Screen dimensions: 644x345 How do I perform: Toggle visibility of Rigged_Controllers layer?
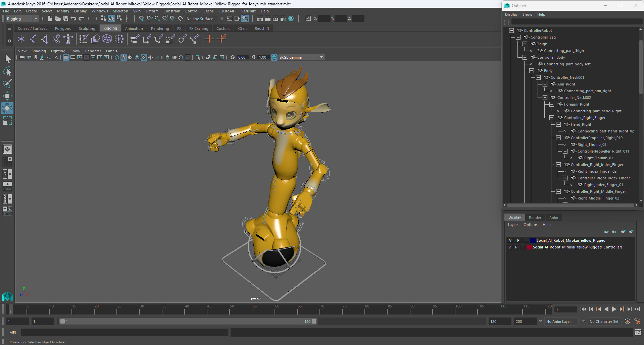510,247
